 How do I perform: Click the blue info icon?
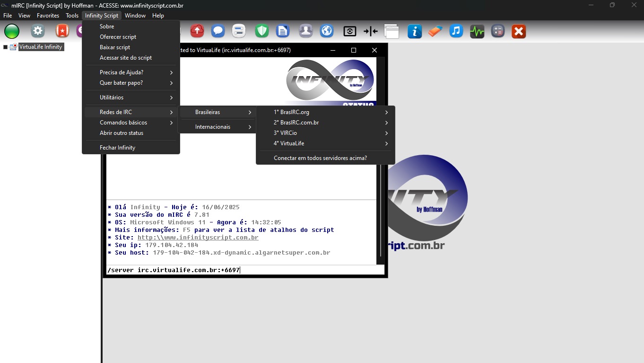coord(415,31)
